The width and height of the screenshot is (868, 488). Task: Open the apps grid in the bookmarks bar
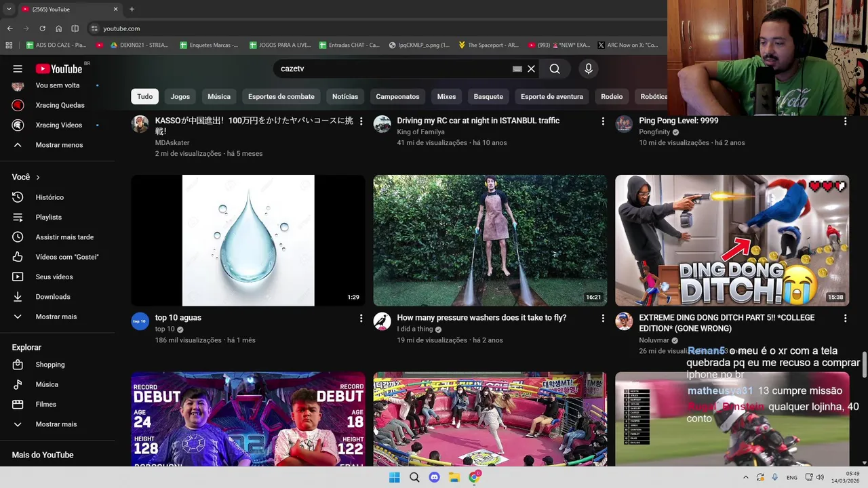[9, 45]
